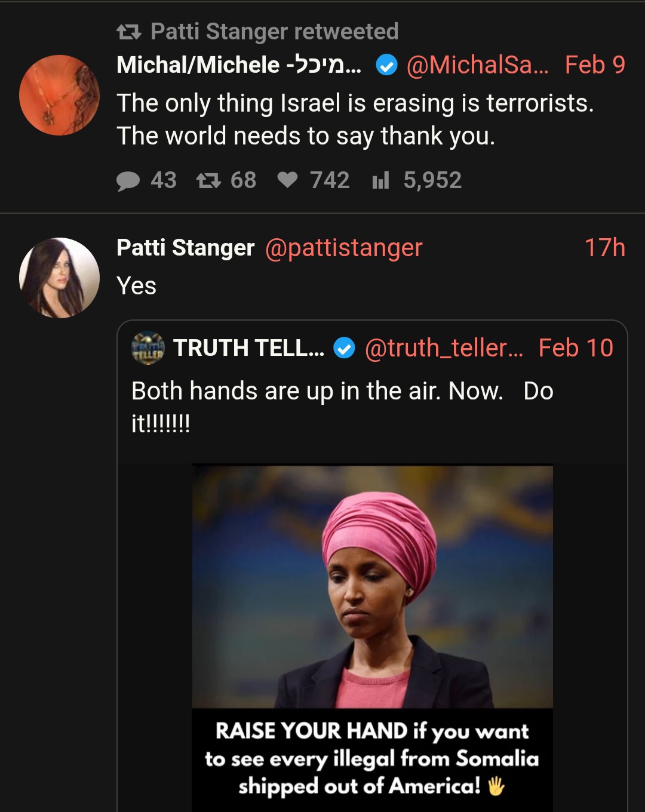
Task: Click the 17h timestamp
Action: (604, 248)
